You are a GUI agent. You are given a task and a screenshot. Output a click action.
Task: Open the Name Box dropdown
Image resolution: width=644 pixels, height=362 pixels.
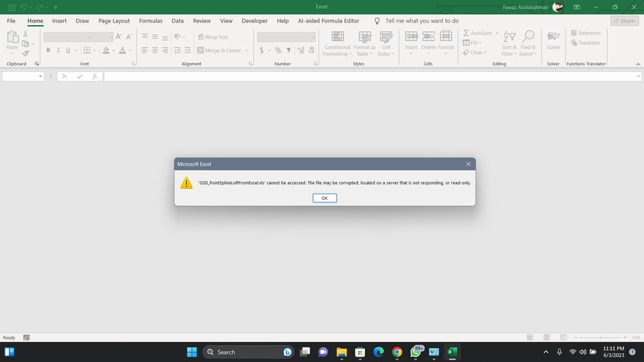[40, 77]
